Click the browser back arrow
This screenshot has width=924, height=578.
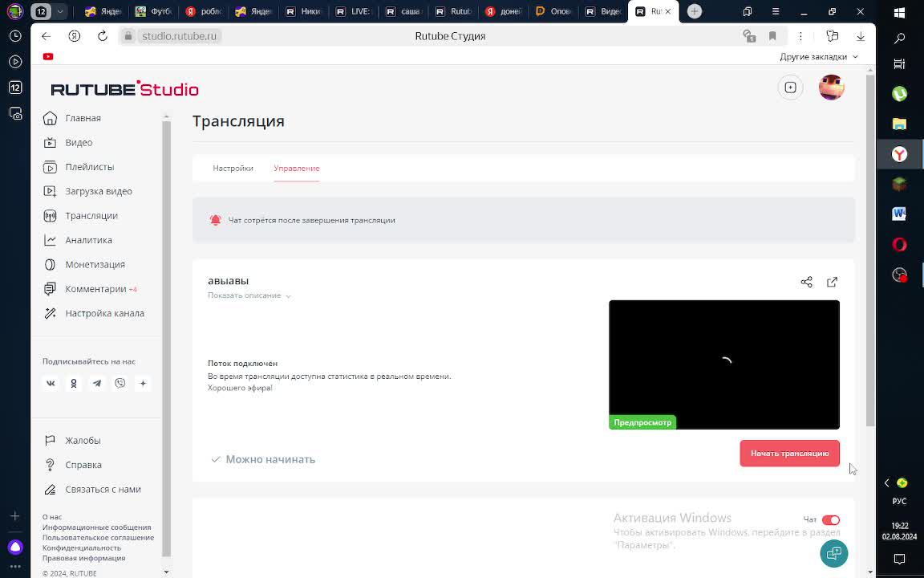coord(46,36)
